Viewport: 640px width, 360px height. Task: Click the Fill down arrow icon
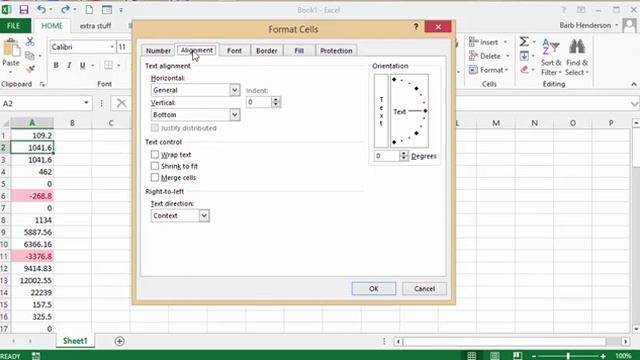[x=524, y=56]
